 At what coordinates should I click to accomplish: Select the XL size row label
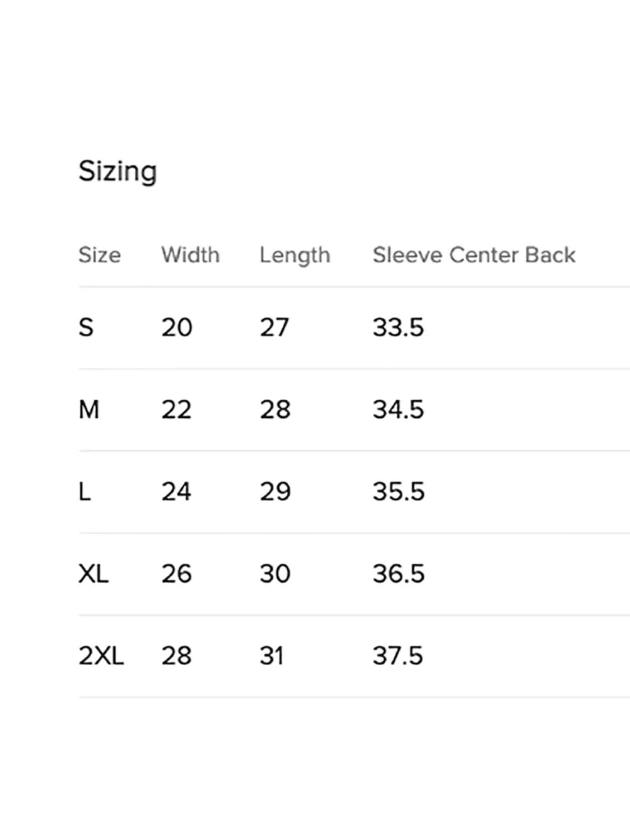pyautogui.click(x=94, y=574)
